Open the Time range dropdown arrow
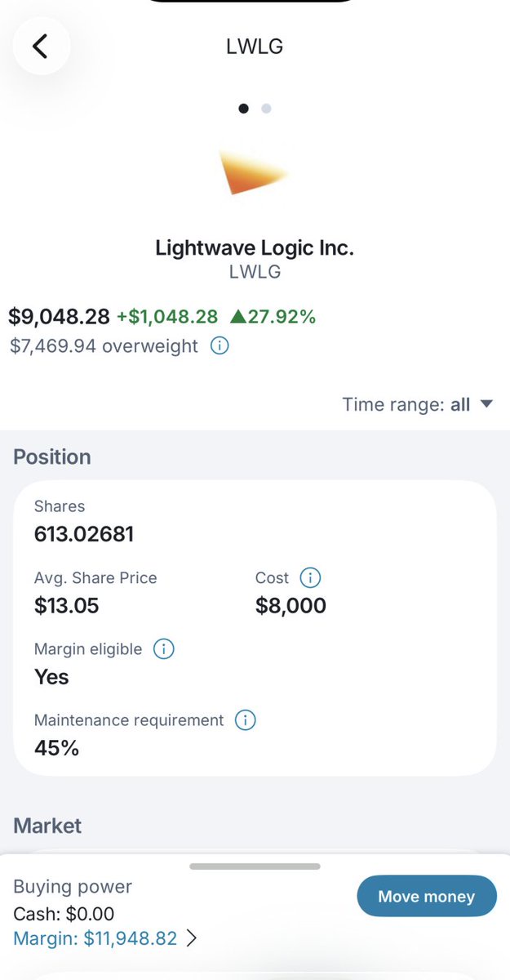The width and height of the screenshot is (510, 980). coord(487,404)
